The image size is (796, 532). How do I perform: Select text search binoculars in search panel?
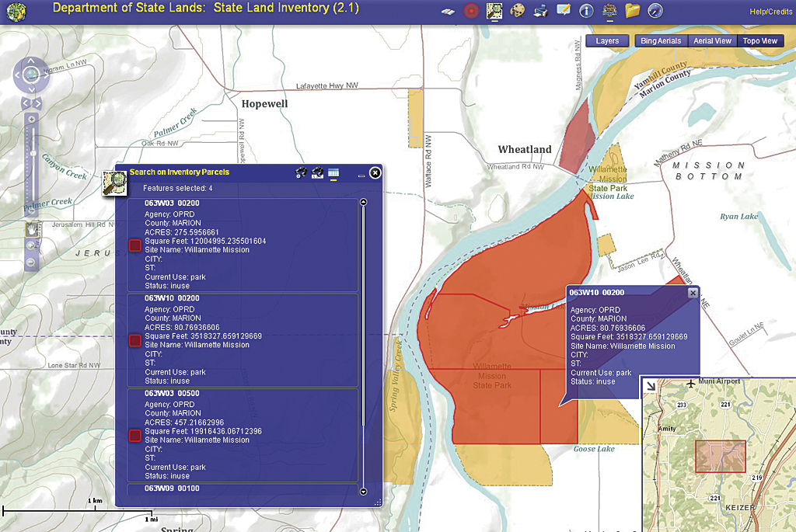click(x=317, y=173)
